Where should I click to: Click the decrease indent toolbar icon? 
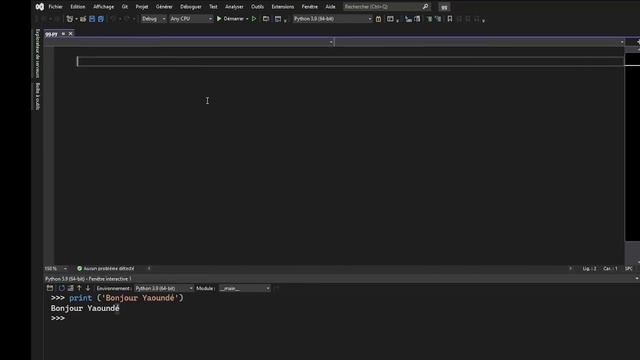point(429,19)
